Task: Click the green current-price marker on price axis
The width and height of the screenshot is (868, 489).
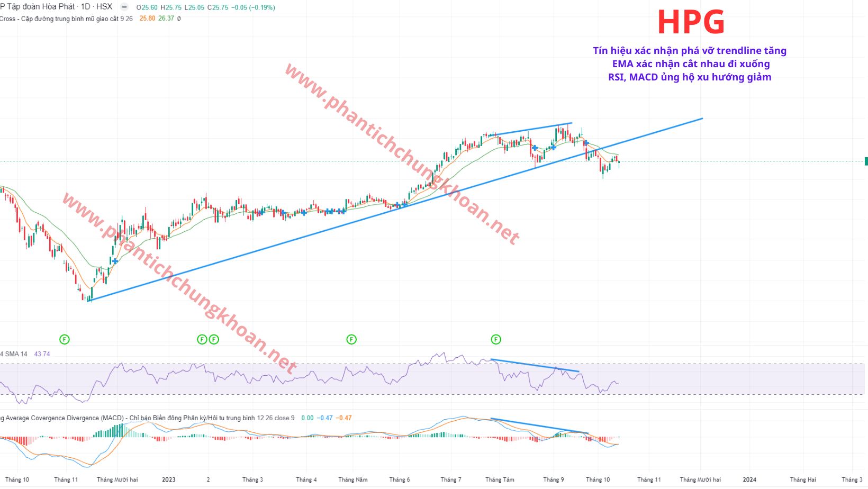Action: [x=866, y=161]
